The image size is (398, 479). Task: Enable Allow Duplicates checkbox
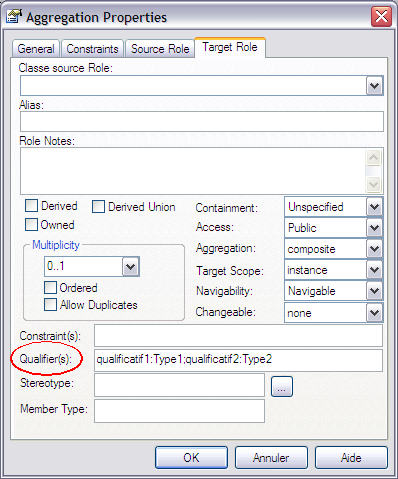[50, 304]
